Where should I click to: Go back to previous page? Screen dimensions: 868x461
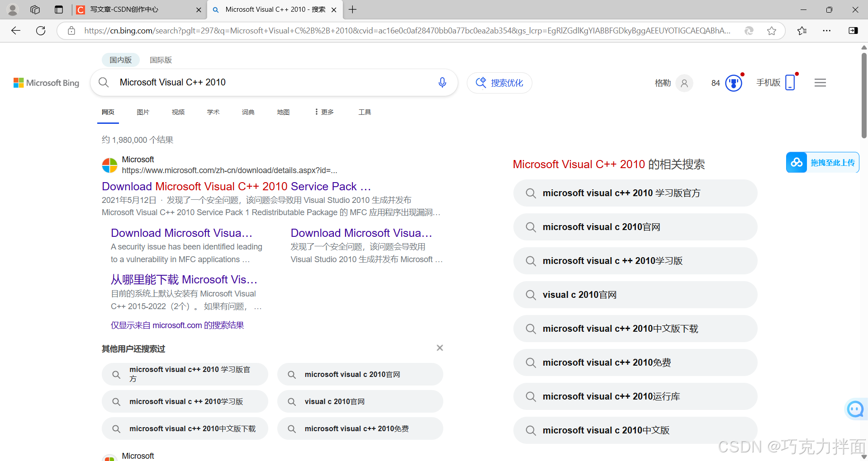16,31
